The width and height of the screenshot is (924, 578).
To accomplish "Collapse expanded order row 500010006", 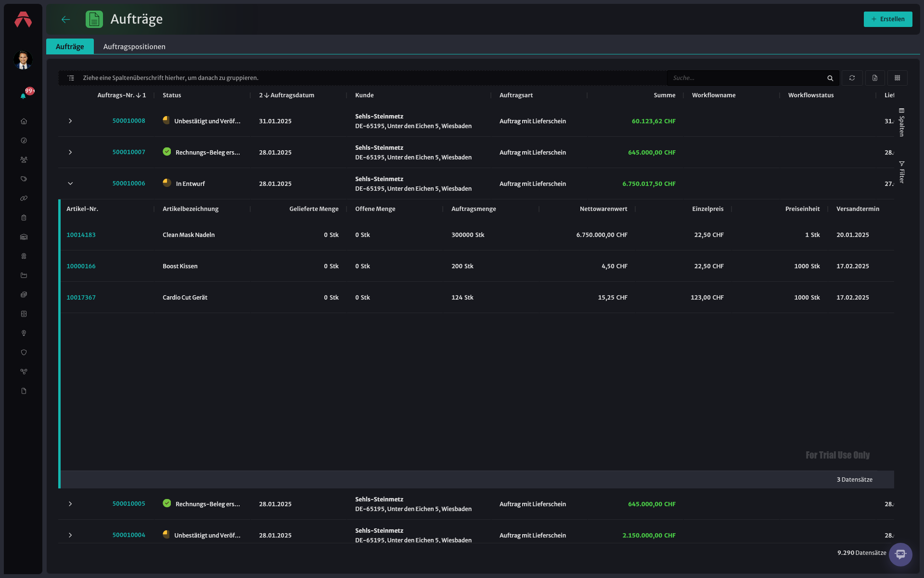I will 70,184.
